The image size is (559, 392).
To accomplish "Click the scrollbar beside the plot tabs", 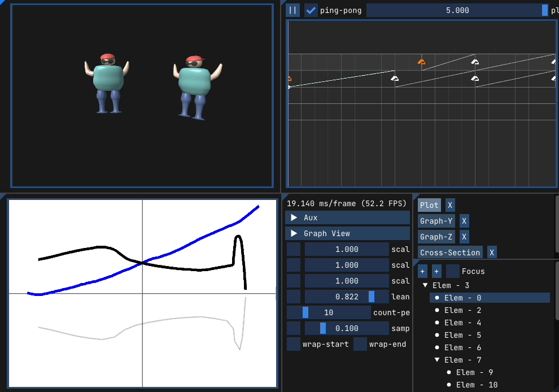I will (x=557, y=224).
